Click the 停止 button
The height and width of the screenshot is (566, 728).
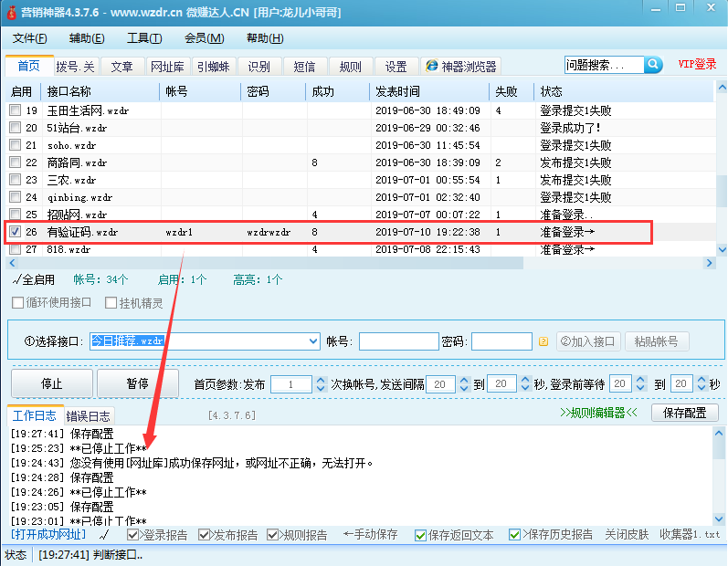coord(51,383)
